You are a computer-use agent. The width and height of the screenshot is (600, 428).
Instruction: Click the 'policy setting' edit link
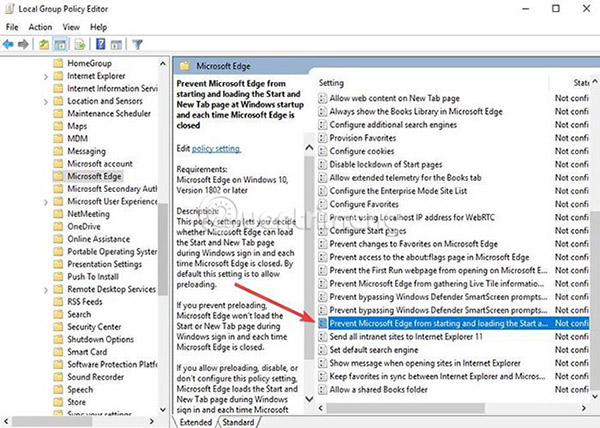[x=217, y=146]
